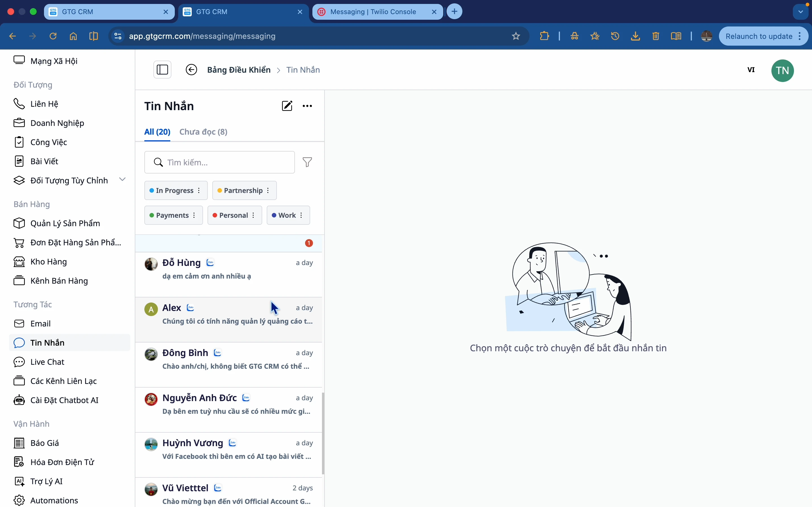Open In Progress label options menu
This screenshot has width=812, height=507.
tap(199, 190)
